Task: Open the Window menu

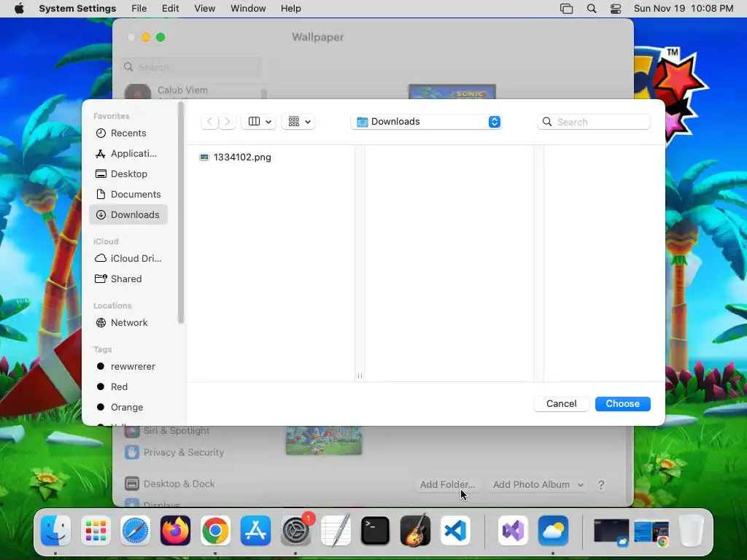Action: [x=248, y=9]
